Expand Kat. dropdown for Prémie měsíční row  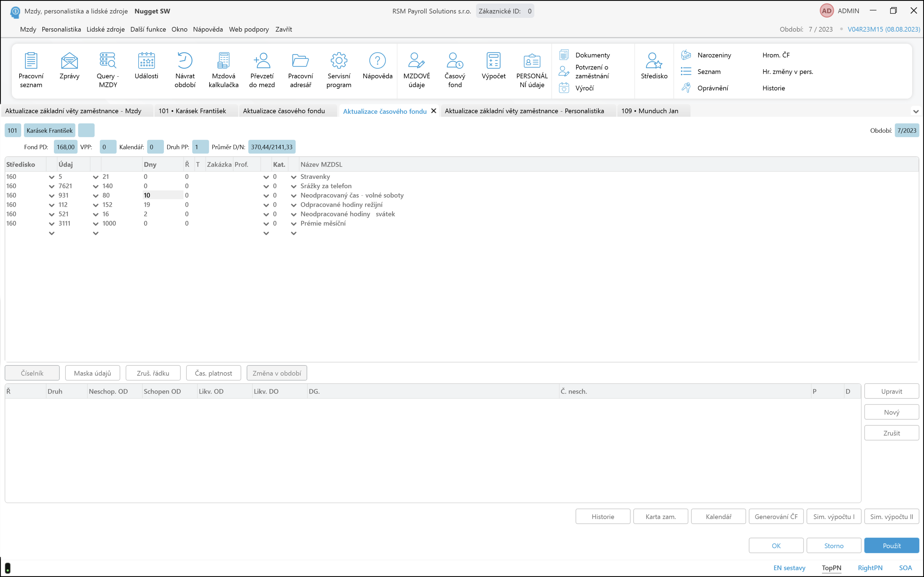click(x=294, y=224)
